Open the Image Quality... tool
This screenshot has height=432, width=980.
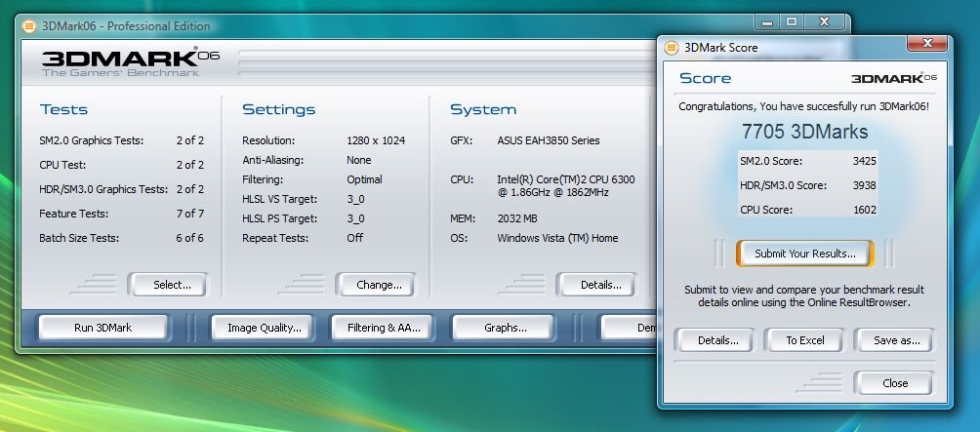pyautogui.click(x=262, y=328)
